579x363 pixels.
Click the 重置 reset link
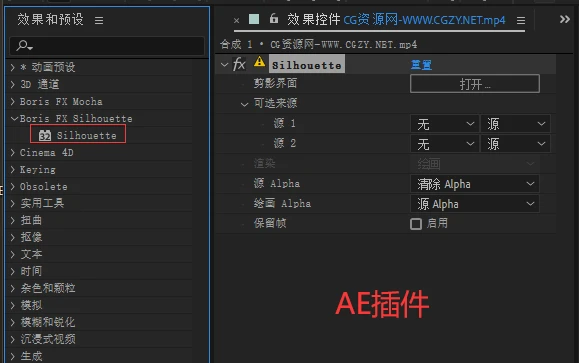421,65
